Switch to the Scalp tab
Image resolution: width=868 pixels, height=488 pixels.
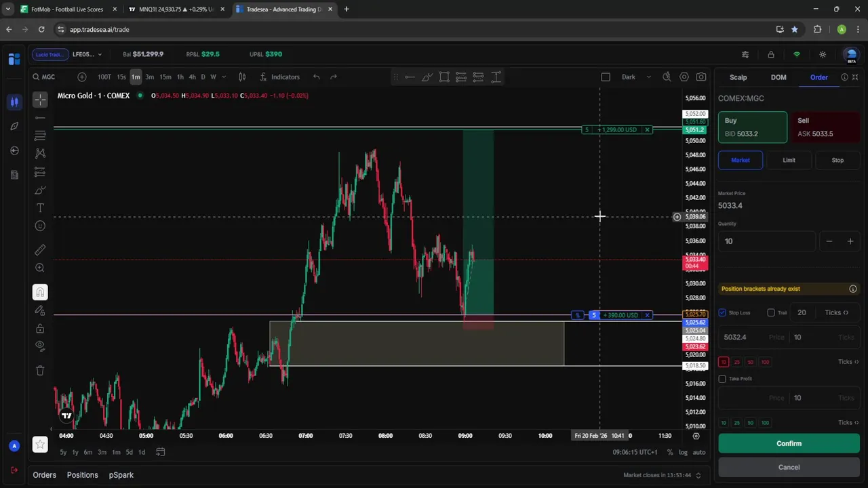tap(738, 77)
